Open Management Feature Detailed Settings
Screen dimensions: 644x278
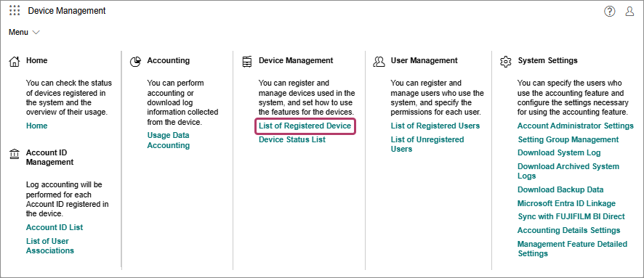[573, 248]
